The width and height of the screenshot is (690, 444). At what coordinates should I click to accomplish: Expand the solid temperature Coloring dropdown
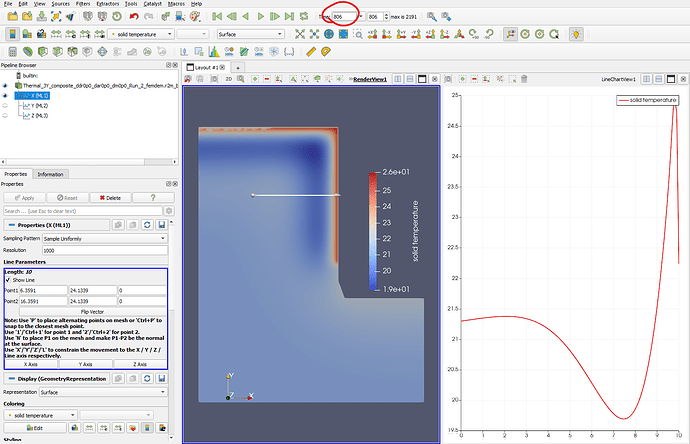click(40, 414)
